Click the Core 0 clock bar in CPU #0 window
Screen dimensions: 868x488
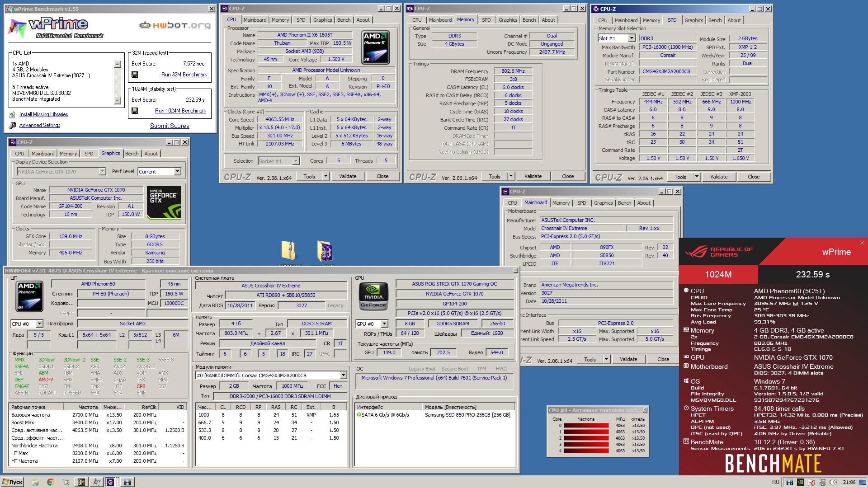[x=586, y=426]
